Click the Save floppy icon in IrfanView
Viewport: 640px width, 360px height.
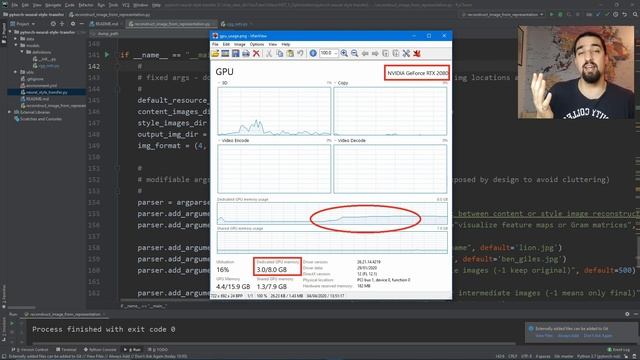(x=236, y=53)
